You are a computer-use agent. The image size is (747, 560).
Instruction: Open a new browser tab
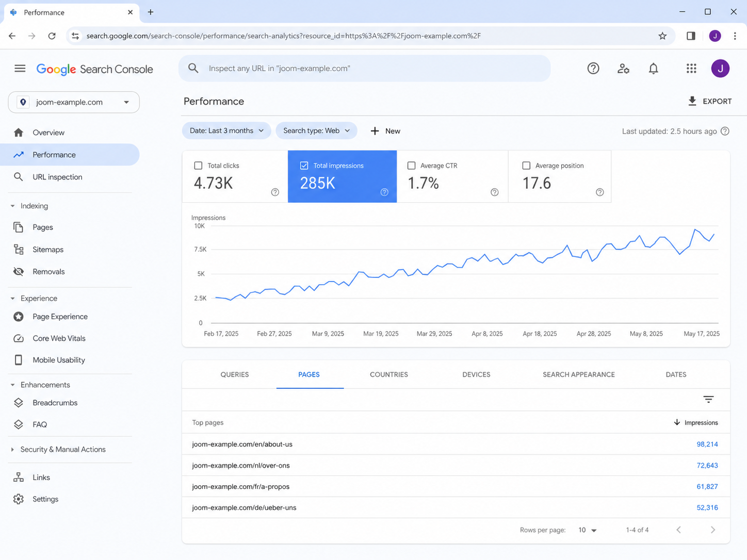click(x=151, y=12)
